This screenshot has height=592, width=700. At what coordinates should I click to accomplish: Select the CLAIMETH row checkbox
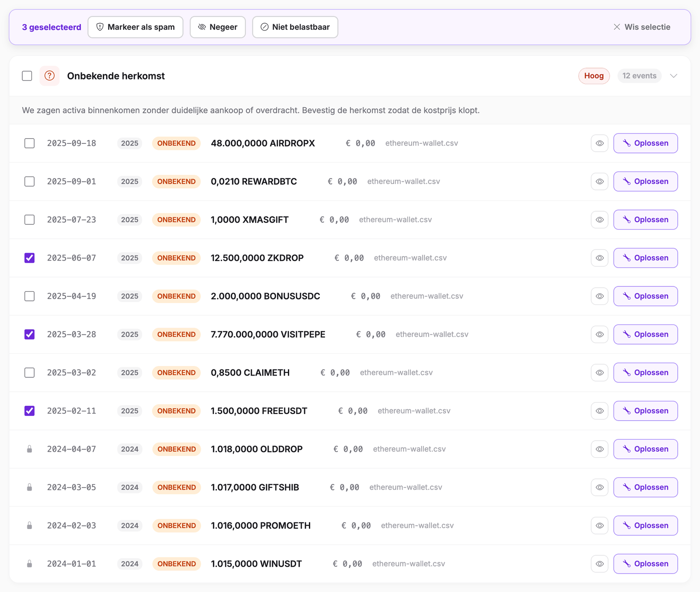[29, 373]
